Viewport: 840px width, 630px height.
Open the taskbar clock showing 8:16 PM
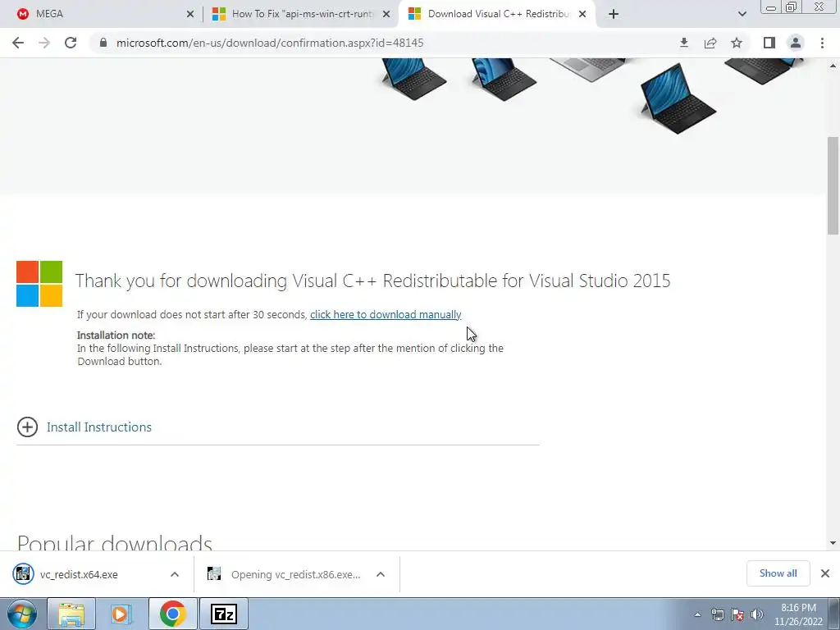tap(798, 614)
